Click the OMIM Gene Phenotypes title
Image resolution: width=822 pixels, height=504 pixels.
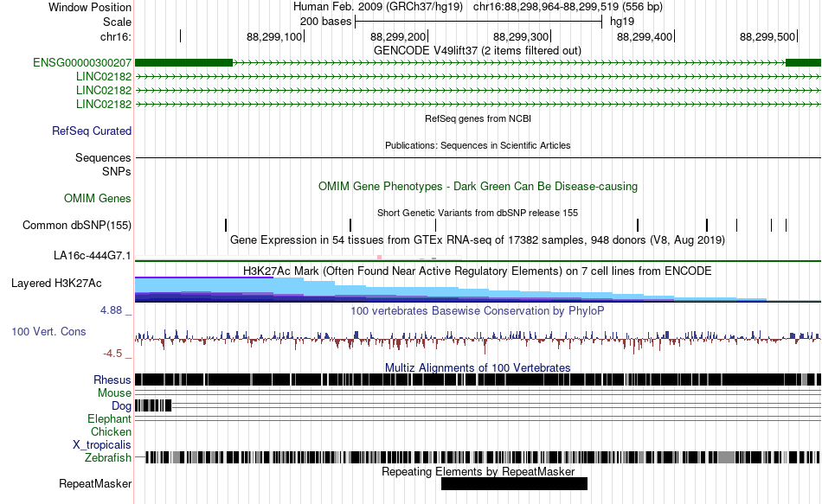click(x=478, y=187)
